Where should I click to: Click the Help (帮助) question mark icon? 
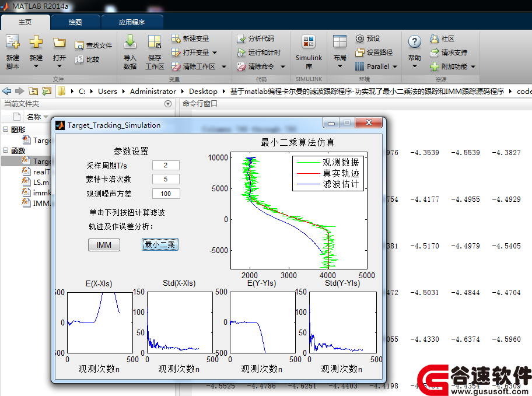(x=415, y=42)
